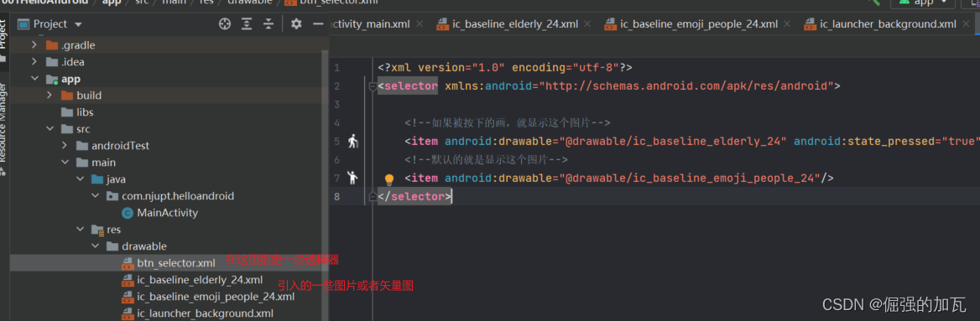Click the Expand All icon in Project panel header
The height and width of the screenshot is (321, 980).
pos(247,24)
